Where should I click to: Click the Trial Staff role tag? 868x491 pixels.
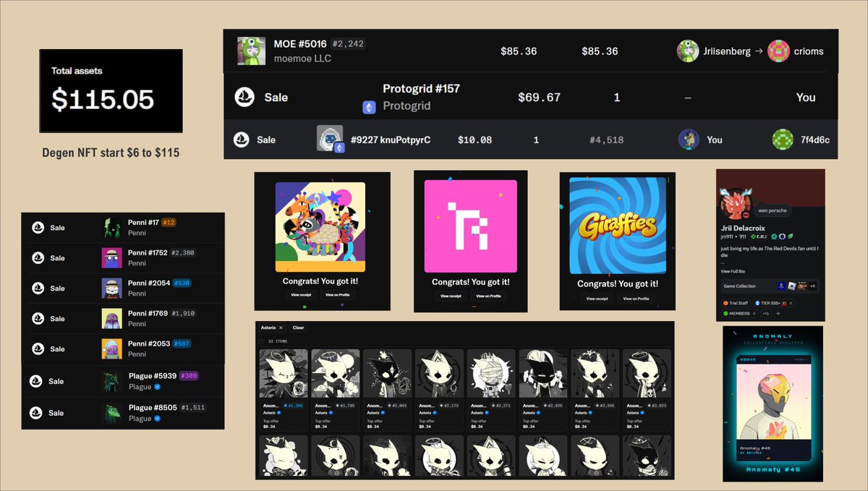pyautogui.click(x=735, y=303)
